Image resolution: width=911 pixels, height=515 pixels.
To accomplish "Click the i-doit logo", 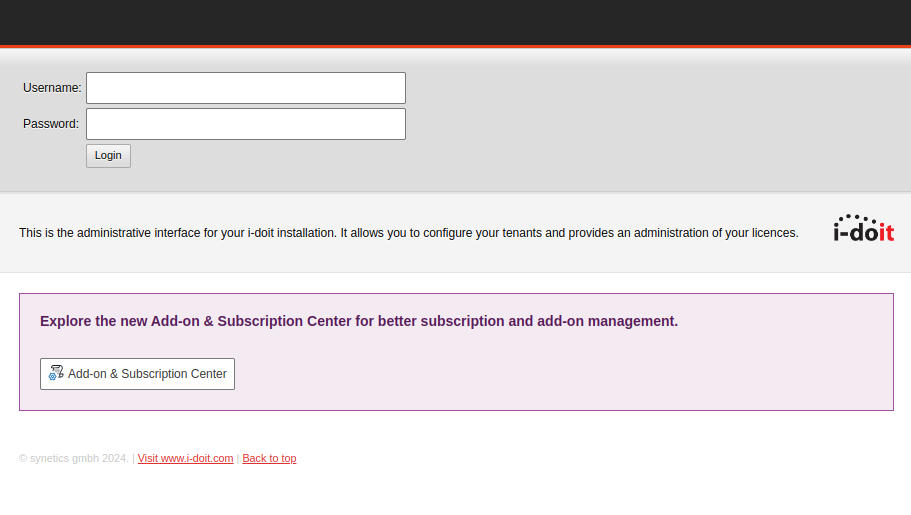I will point(863,228).
